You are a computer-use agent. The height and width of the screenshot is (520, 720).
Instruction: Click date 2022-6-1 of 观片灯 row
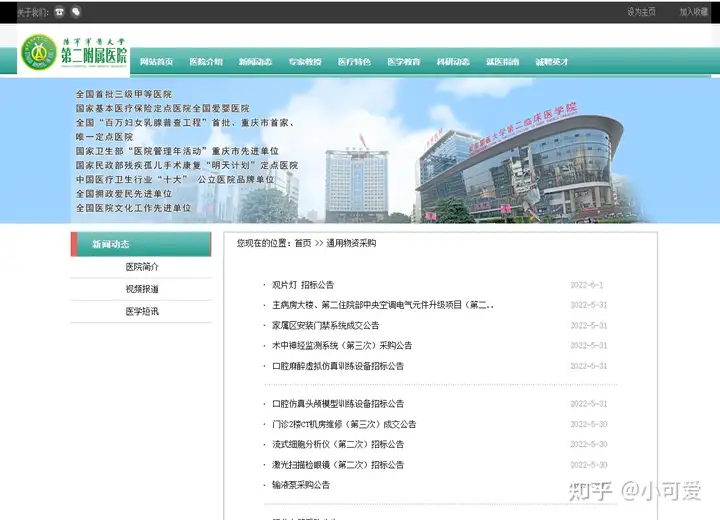click(x=586, y=285)
